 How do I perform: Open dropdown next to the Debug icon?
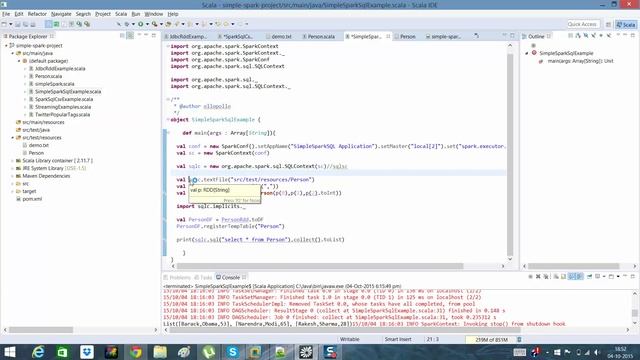133,24
